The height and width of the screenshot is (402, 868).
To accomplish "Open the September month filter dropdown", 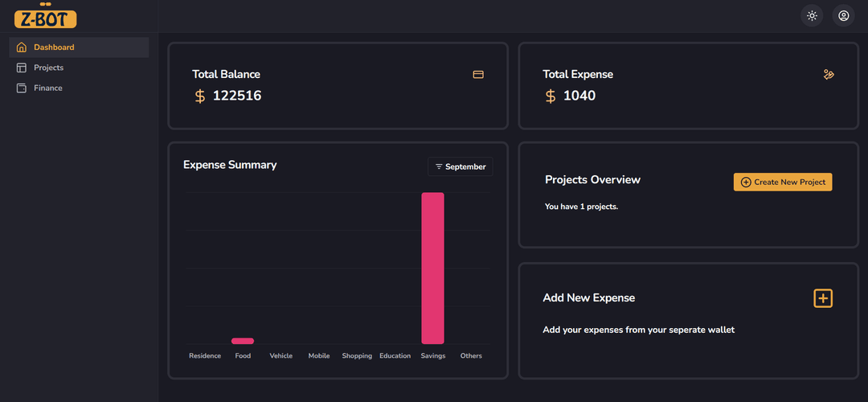I will point(460,166).
